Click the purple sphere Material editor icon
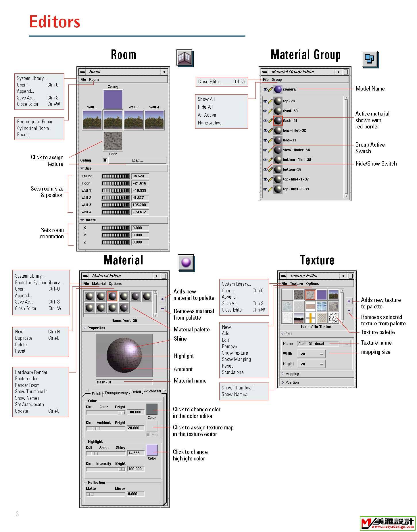Viewport: 417px width, 532px height. click(x=186, y=262)
